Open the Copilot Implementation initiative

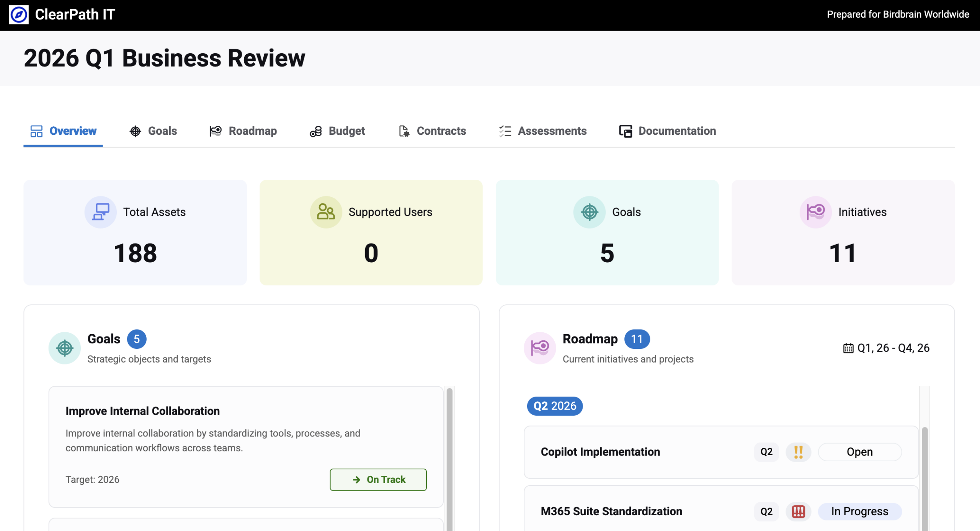pyautogui.click(x=600, y=452)
